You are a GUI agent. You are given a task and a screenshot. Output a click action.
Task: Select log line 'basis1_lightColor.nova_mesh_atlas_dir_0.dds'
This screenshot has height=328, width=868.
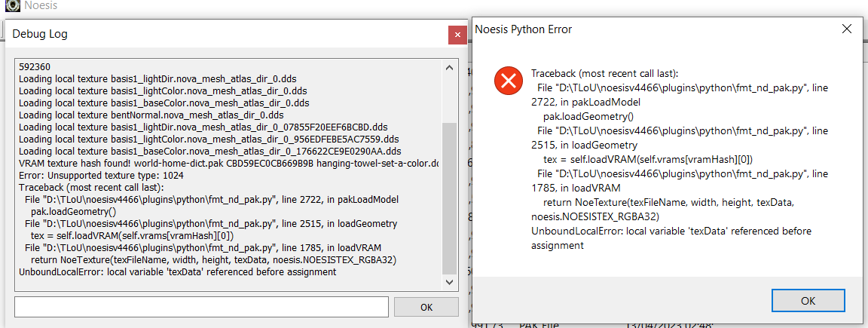(163, 90)
